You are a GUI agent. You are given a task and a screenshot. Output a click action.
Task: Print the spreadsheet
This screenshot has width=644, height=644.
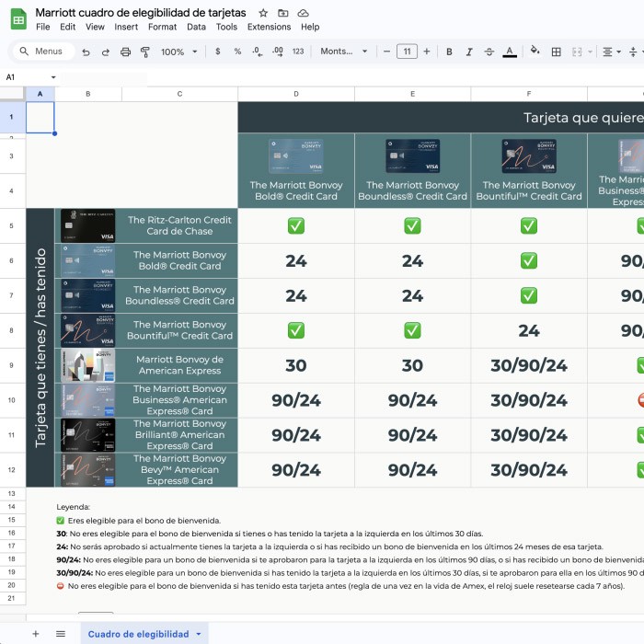coord(125,52)
